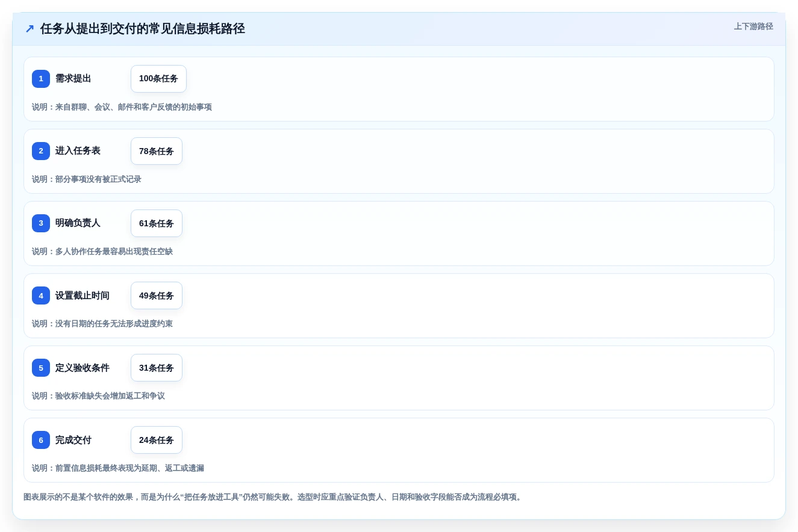This screenshot has width=798, height=532.
Task: Click step badge number 3
Action: [x=41, y=223]
